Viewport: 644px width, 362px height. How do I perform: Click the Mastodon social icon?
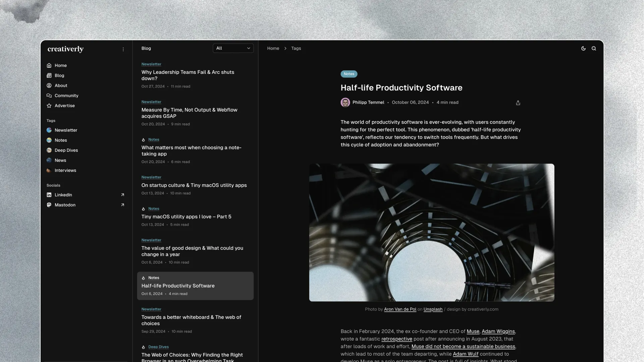(49, 205)
